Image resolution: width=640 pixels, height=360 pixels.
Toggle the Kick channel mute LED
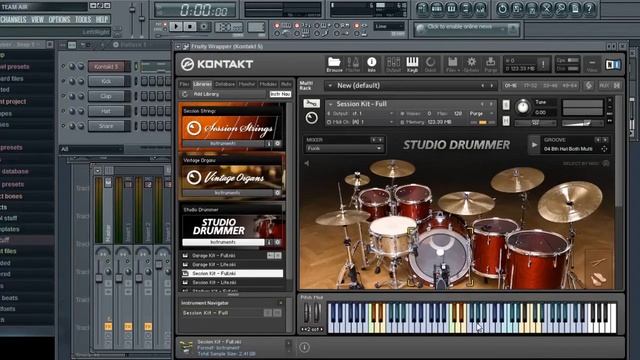63,81
